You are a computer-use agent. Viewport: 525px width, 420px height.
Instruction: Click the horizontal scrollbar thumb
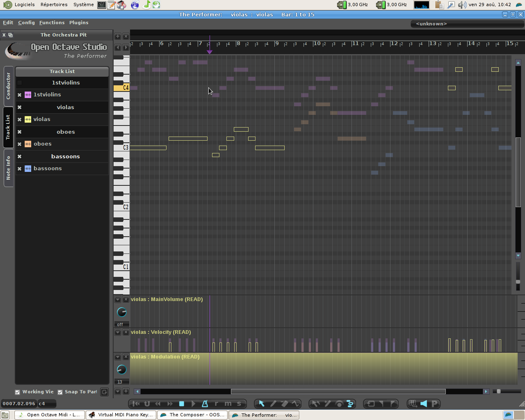click(x=338, y=391)
